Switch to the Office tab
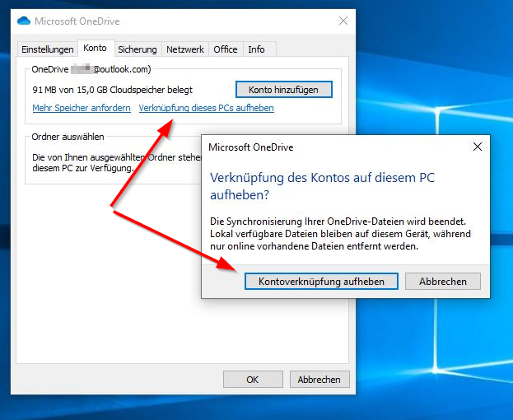Screen dimensions: 513x420 [x=226, y=49]
